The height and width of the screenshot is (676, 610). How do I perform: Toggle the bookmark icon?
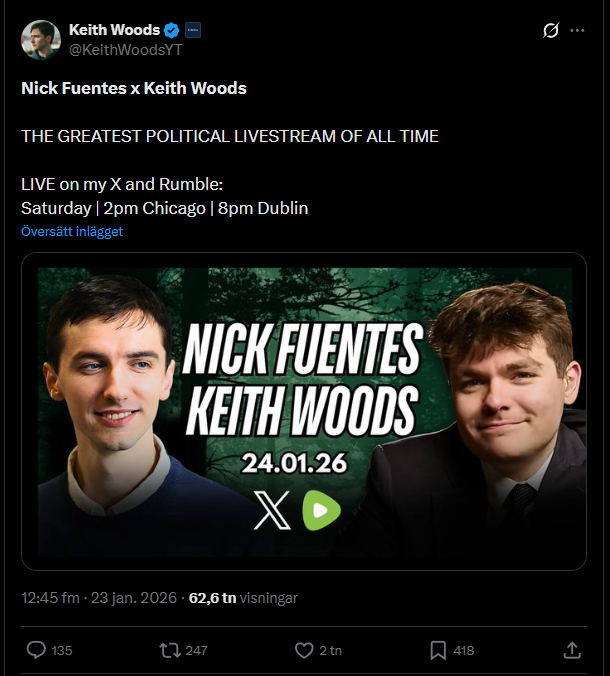(x=438, y=650)
